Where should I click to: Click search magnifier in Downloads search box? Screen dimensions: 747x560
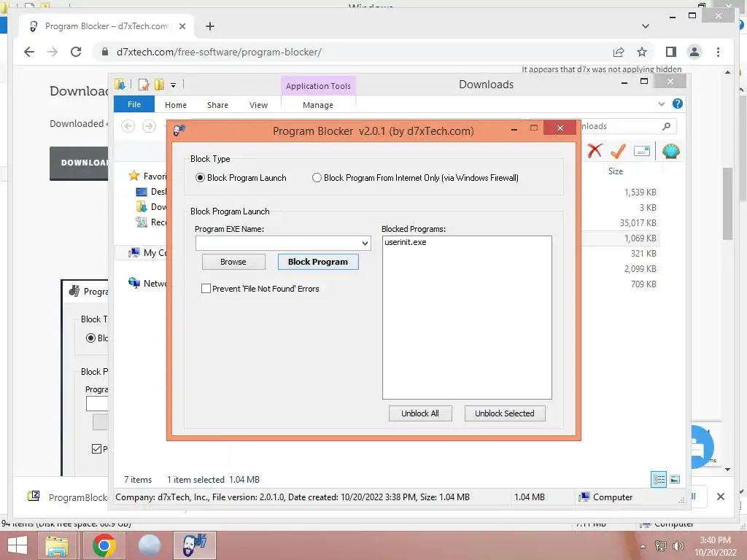(x=666, y=126)
